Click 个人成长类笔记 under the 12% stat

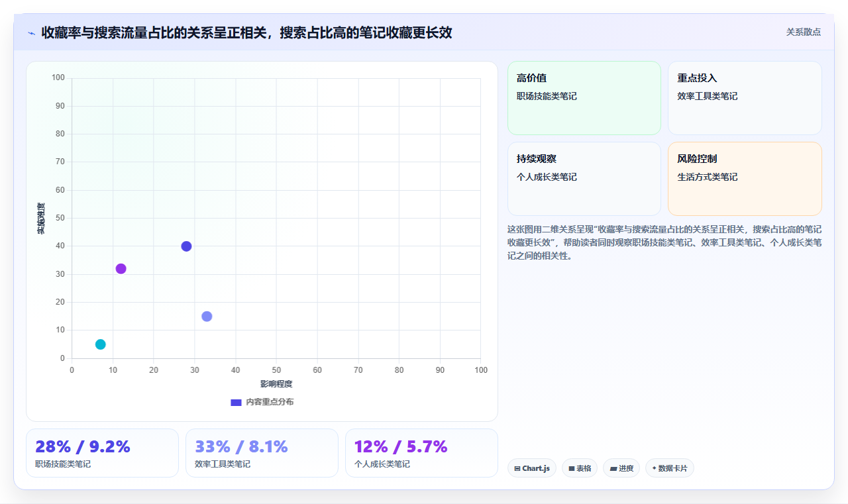pos(382,464)
